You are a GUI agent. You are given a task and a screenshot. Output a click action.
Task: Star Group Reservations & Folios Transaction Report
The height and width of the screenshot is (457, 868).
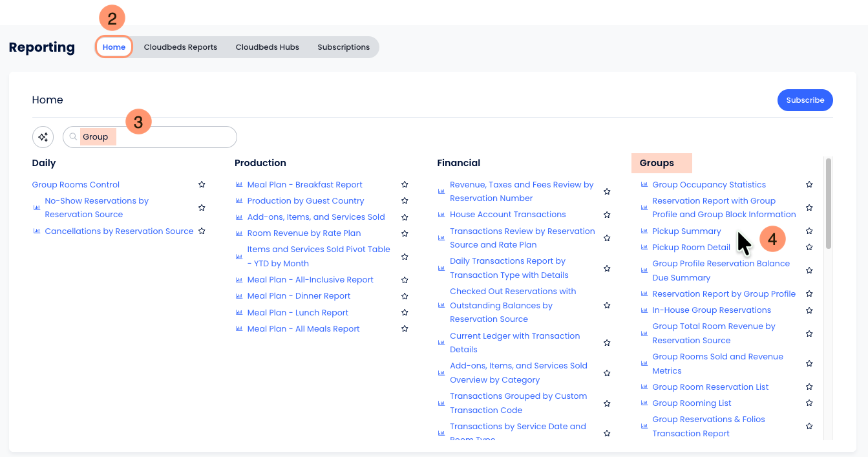809,427
